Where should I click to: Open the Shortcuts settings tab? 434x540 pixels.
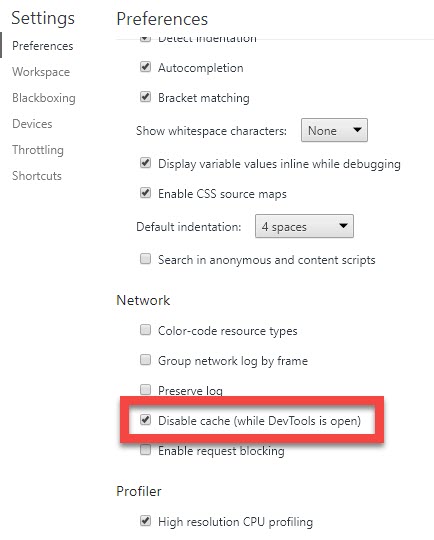pos(37,176)
